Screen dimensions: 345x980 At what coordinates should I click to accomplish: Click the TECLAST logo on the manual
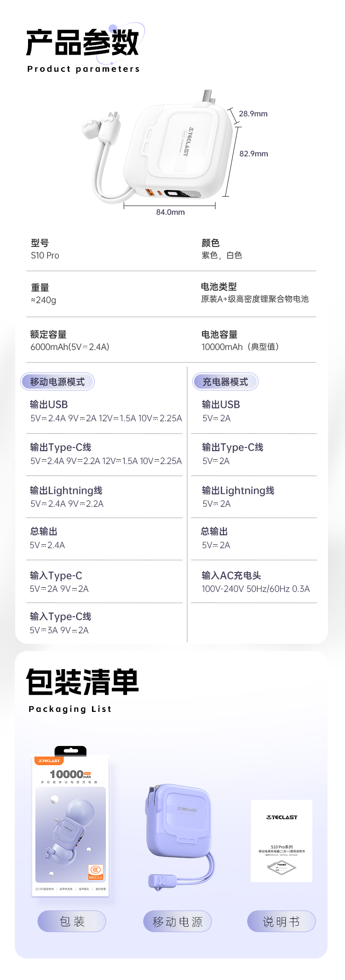coord(282,817)
